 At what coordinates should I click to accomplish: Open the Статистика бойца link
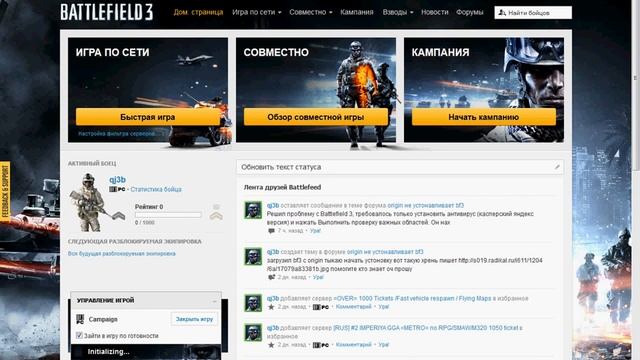pyautogui.click(x=156, y=189)
